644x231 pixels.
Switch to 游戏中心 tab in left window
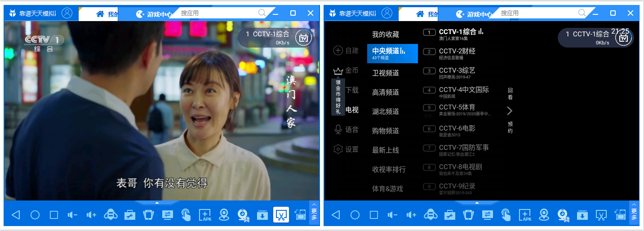pyautogui.click(x=155, y=14)
